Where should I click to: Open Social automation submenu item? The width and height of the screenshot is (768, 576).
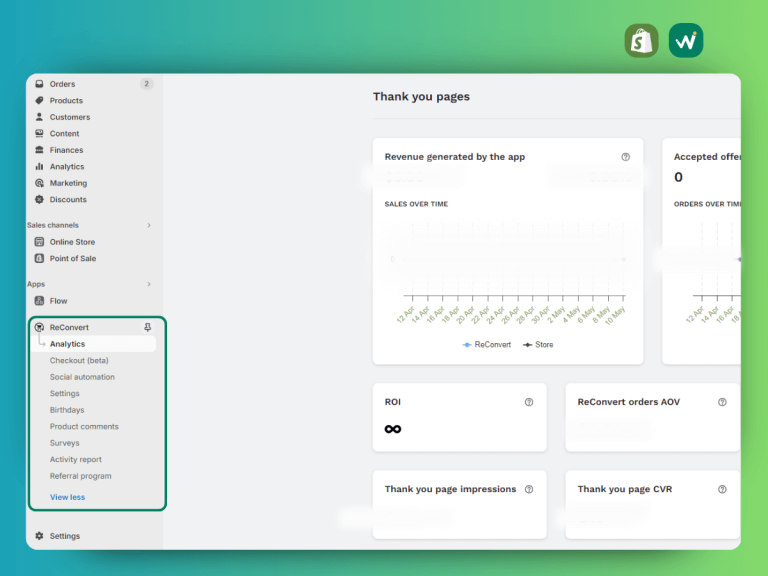[x=82, y=377]
